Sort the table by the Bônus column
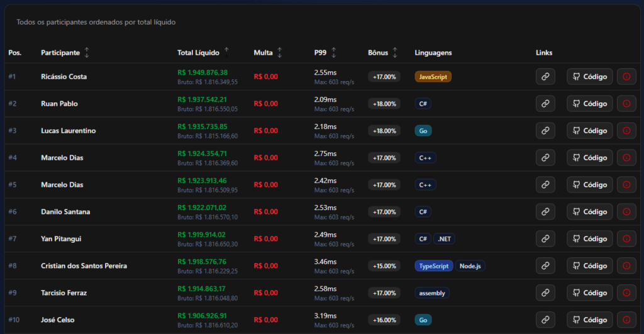The width and height of the screenshot is (644, 334). pos(395,53)
